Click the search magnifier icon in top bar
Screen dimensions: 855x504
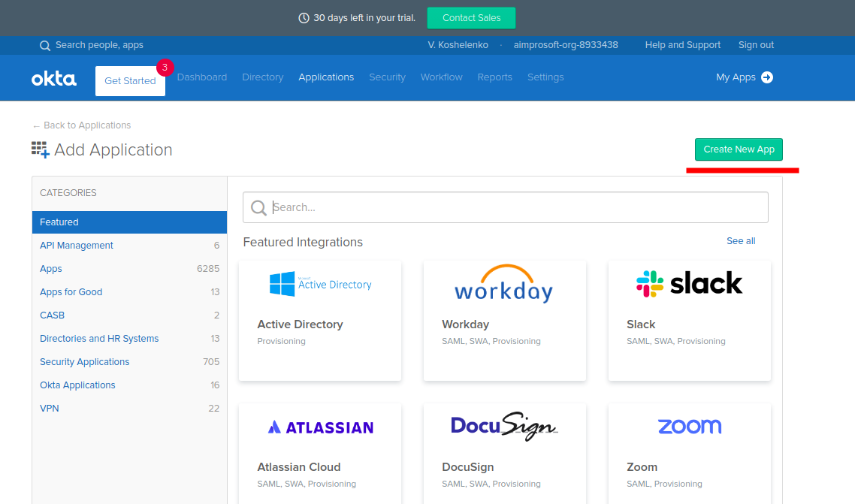tap(45, 46)
